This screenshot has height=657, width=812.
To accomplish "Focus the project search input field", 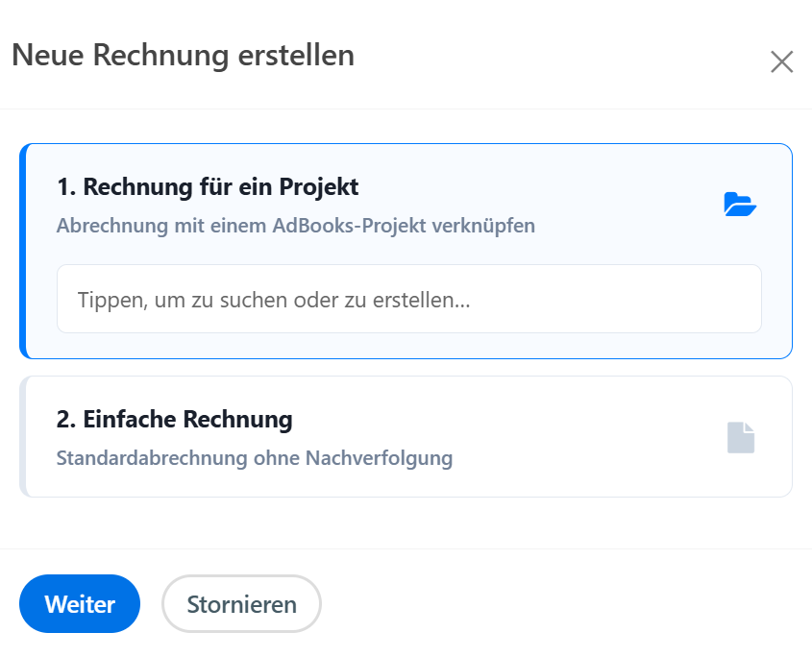I will (x=408, y=299).
